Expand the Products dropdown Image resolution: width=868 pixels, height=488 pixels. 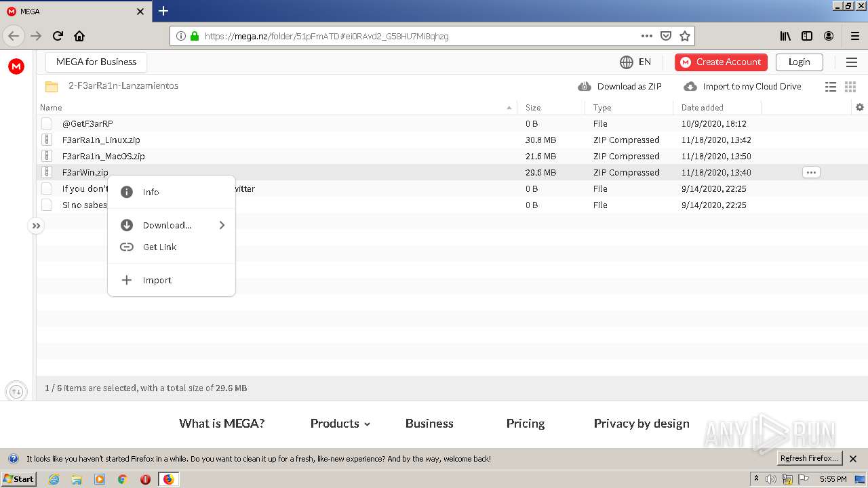click(340, 424)
